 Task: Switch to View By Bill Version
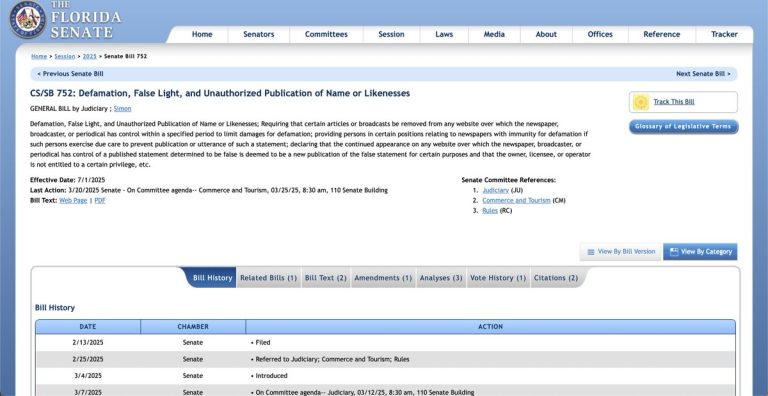(621, 252)
